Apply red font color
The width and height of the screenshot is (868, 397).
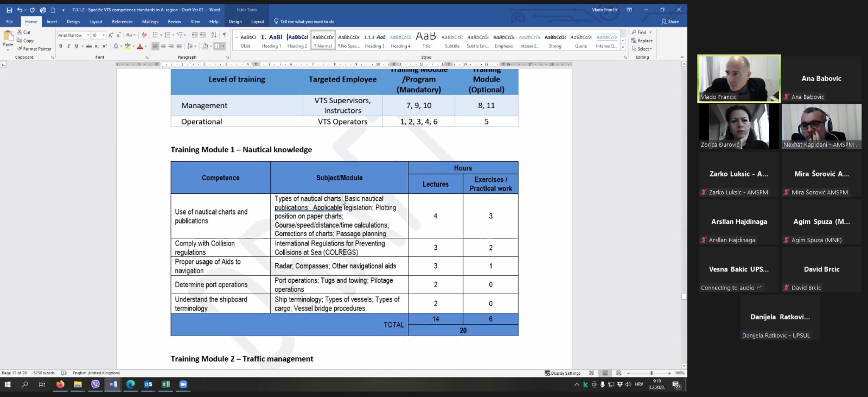(139, 46)
